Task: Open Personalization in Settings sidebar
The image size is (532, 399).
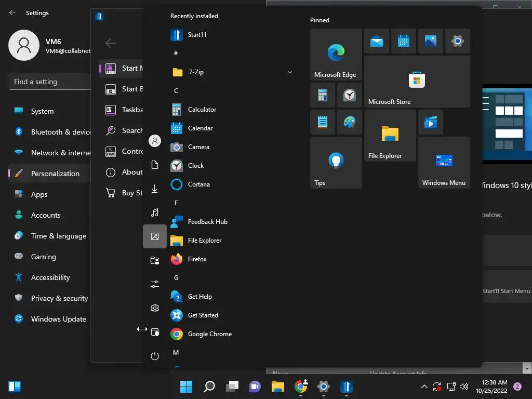Action: pos(49,174)
